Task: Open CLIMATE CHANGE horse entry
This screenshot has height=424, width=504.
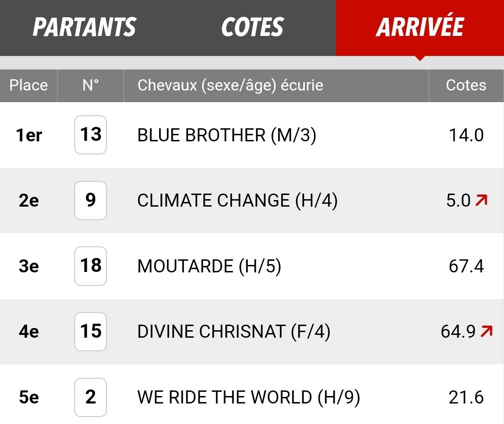Action: coord(237,201)
